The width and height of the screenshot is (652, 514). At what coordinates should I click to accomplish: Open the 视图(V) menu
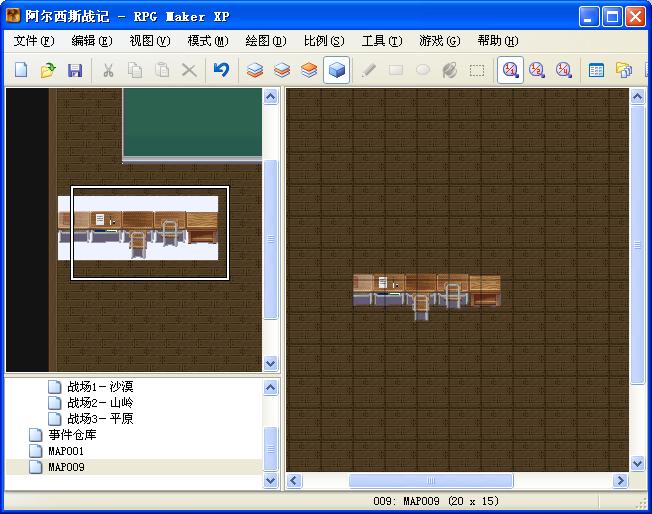coord(150,41)
